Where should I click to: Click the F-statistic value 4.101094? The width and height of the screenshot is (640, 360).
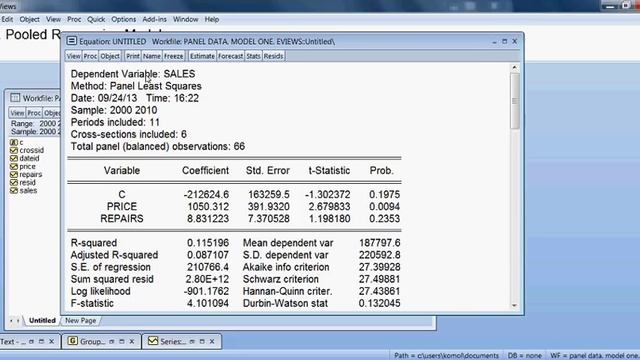click(208, 303)
